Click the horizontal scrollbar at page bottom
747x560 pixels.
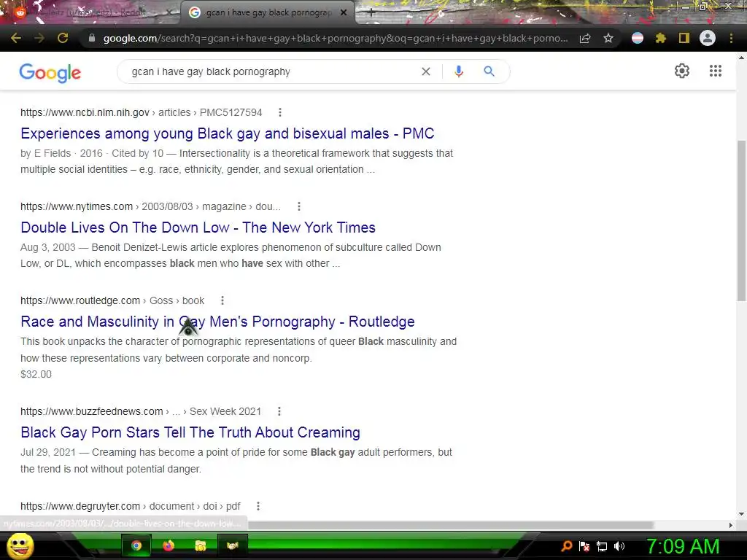451,525
